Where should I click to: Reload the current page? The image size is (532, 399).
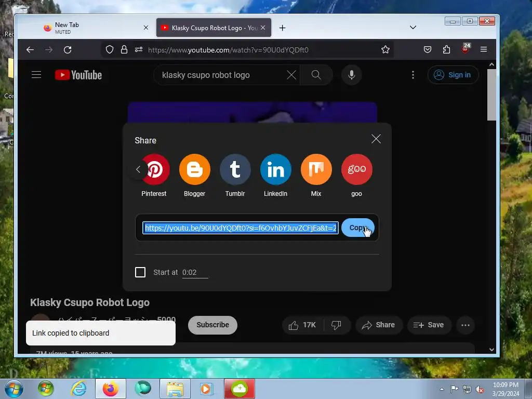[x=68, y=50]
